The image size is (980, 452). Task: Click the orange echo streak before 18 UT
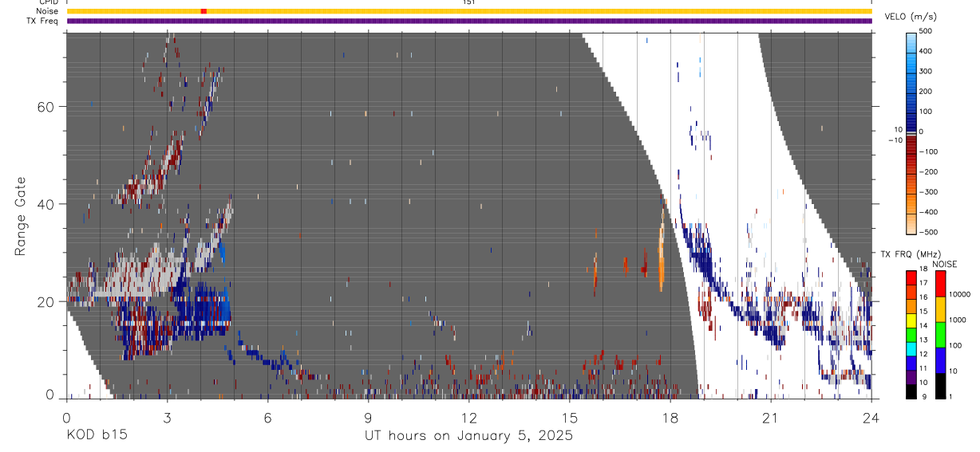(x=662, y=251)
